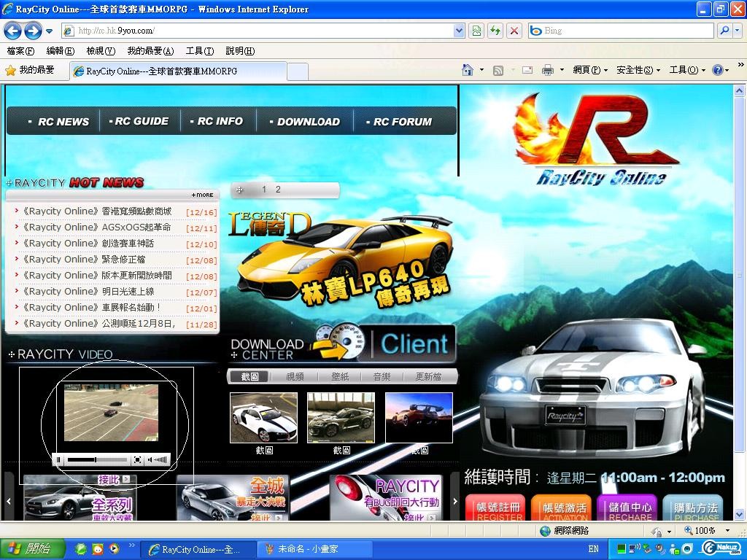Open the 編輯(E) menu
The height and width of the screenshot is (560, 747).
[x=61, y=51]
